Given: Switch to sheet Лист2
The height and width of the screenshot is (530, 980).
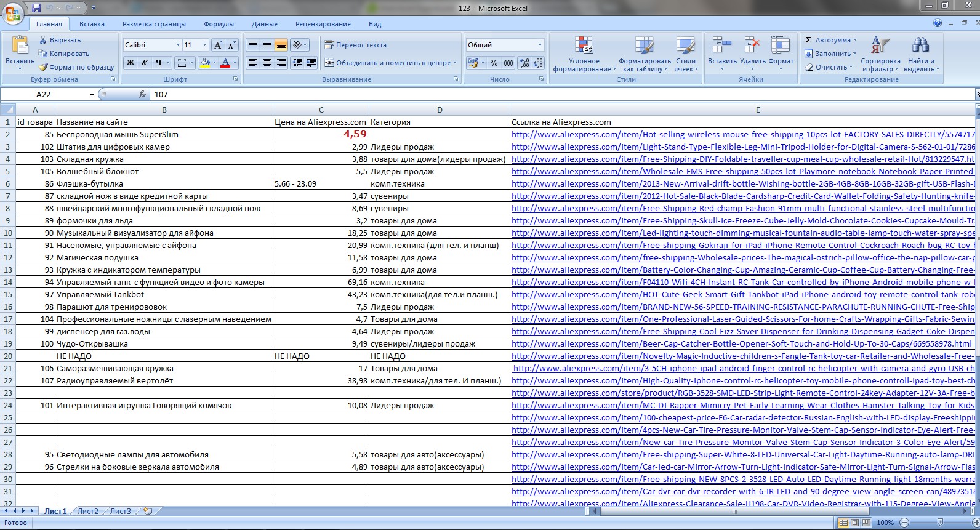Looking at the screenshot, I should [x=87, y=511].
